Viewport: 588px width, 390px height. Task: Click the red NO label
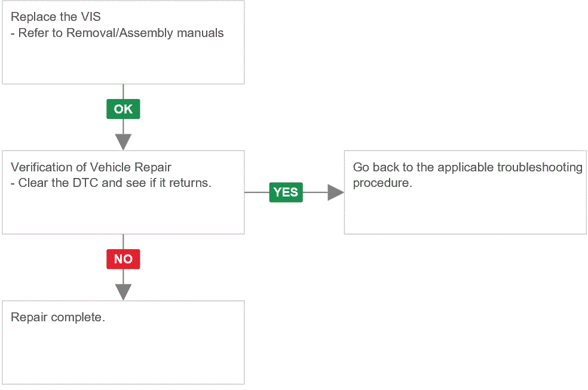(x=123, y=259)
